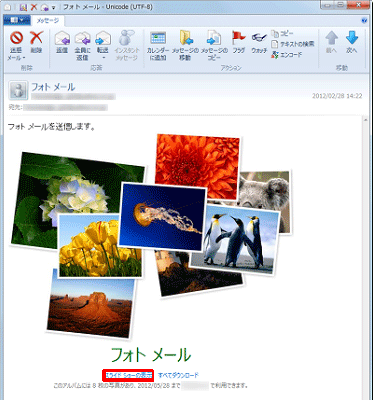Screen dimensions: 373x400
Task: Click red X delete in quick access toolbar
Action: [34, 7]
